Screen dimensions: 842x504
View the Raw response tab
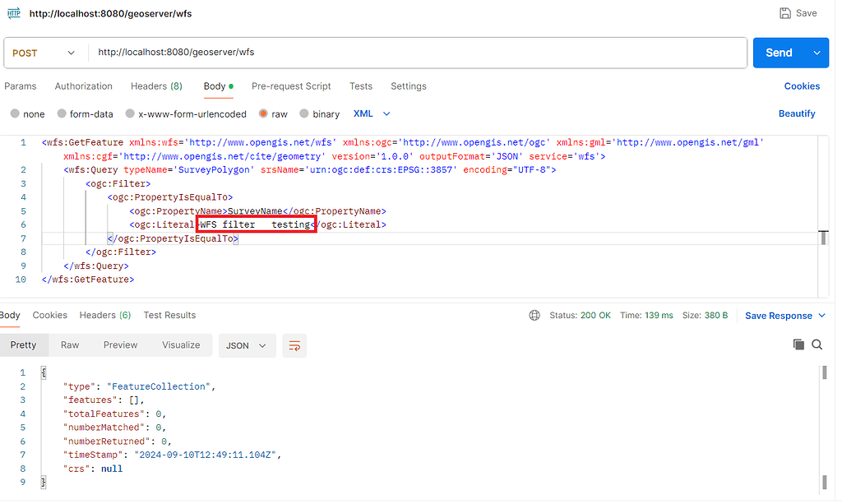(70, 344)
